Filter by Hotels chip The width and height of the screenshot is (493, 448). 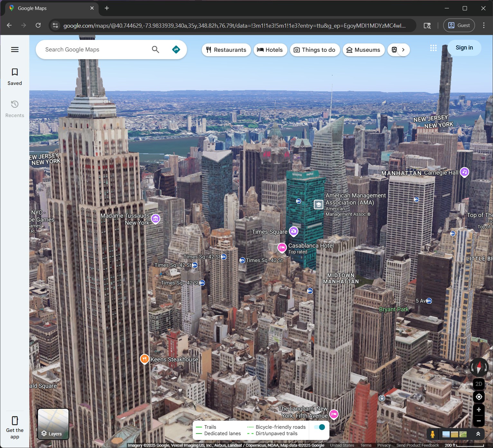pyautogui.click(x=270, y=50)
